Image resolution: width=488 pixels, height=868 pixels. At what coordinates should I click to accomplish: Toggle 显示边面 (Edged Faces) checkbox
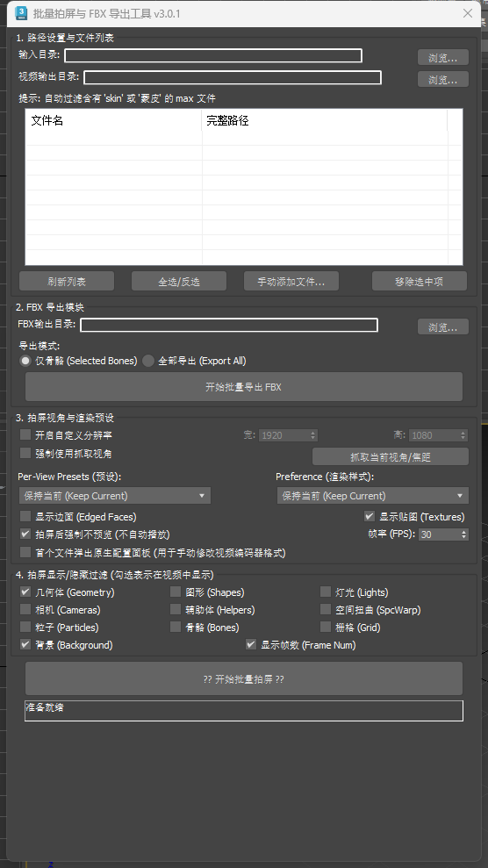coord(25,516)
